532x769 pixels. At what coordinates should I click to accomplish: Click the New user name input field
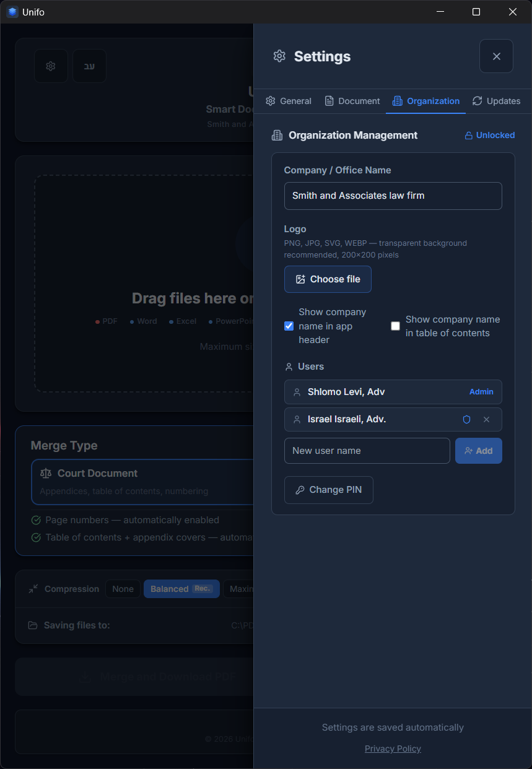367,451
